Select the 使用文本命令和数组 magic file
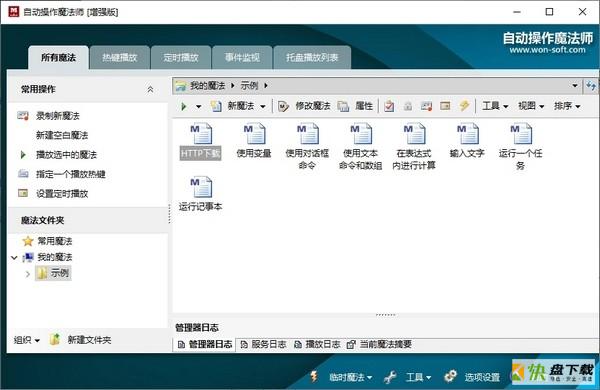 pos(360,147)
